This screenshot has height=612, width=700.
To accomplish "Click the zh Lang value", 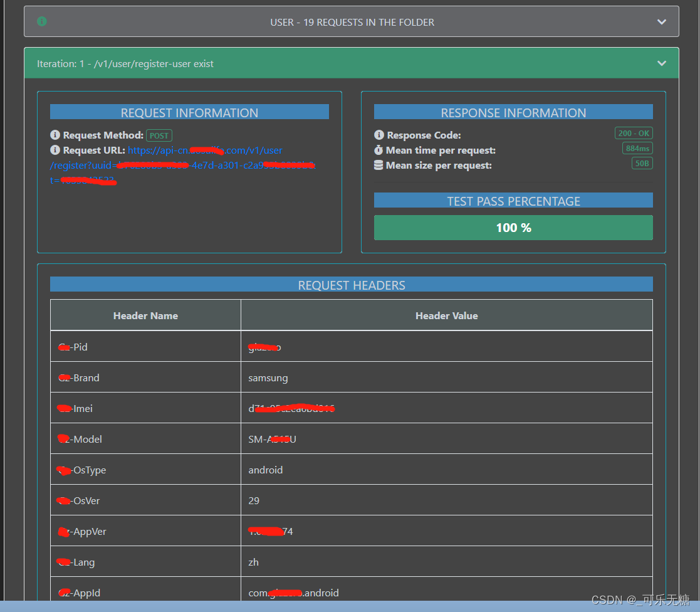I will [253, 562].
